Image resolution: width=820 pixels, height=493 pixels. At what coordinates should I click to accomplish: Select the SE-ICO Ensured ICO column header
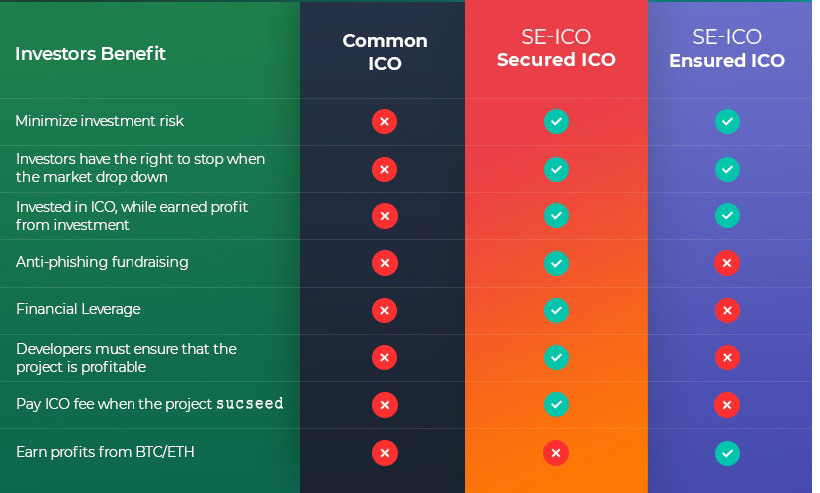click(x=727, y=48)
